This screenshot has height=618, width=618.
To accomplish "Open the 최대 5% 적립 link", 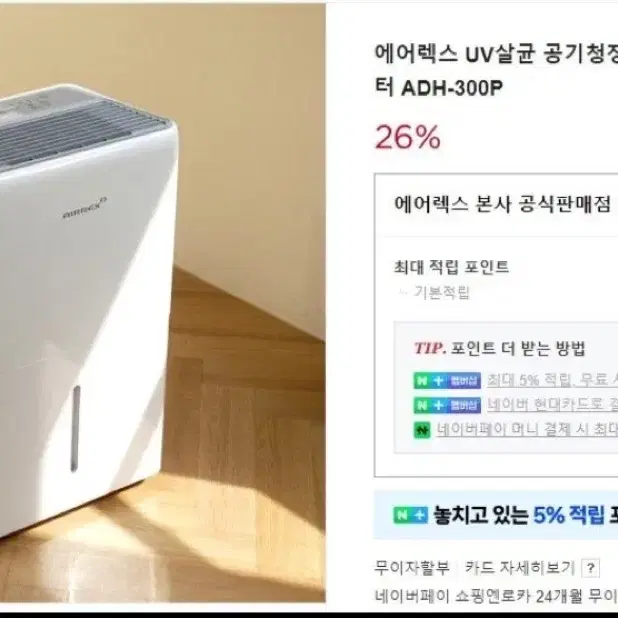I will (552, 380).
